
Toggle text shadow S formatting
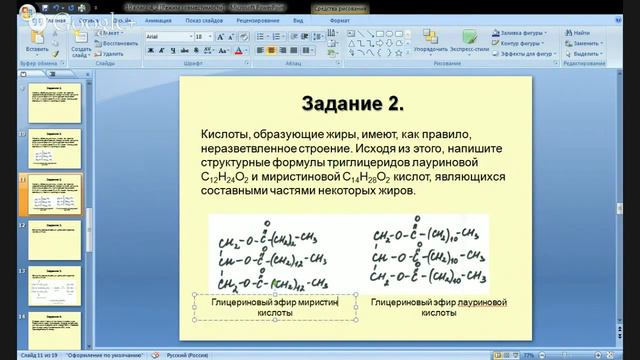point(196,51)
